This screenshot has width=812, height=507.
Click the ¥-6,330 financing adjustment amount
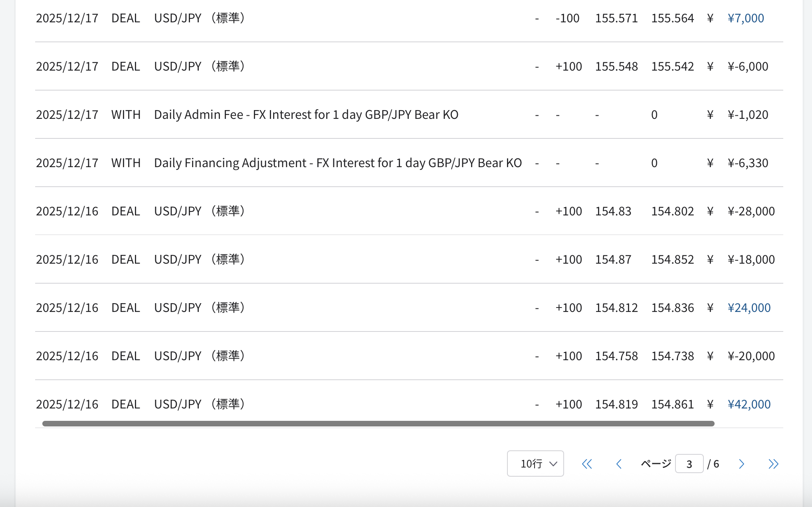pos(748,163)
